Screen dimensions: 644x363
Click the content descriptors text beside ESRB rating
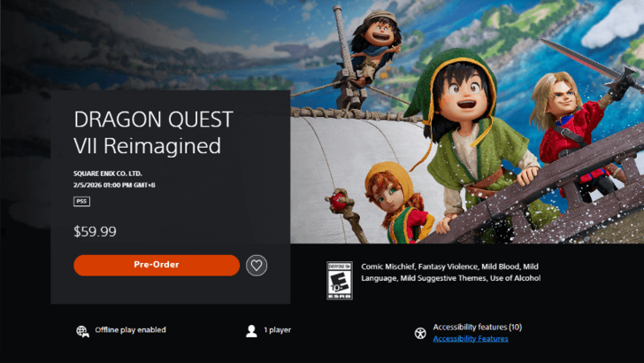coord(450,272)
